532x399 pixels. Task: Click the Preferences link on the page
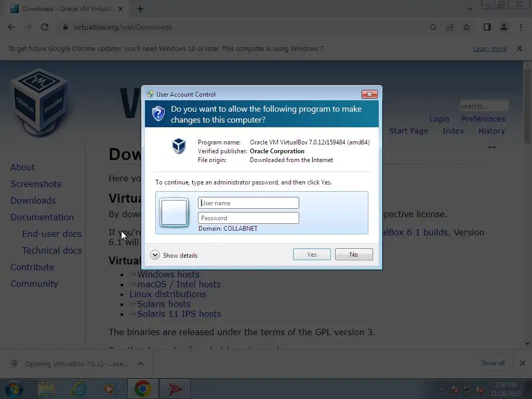(483, 119)
